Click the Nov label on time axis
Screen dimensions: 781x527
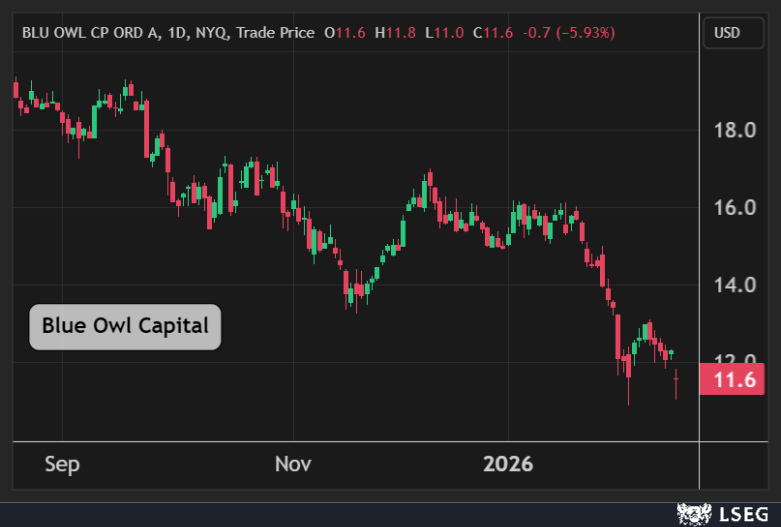click(x=293, y=465)
